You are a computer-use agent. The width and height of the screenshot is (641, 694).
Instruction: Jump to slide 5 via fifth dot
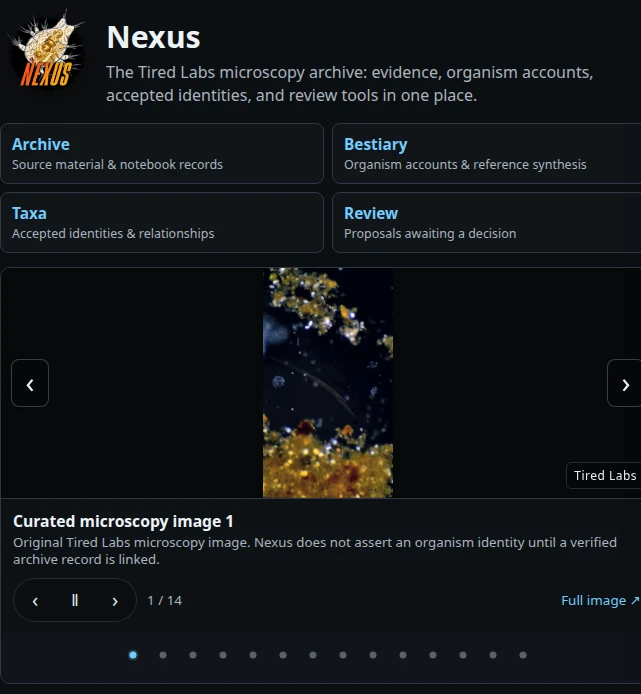253,655
